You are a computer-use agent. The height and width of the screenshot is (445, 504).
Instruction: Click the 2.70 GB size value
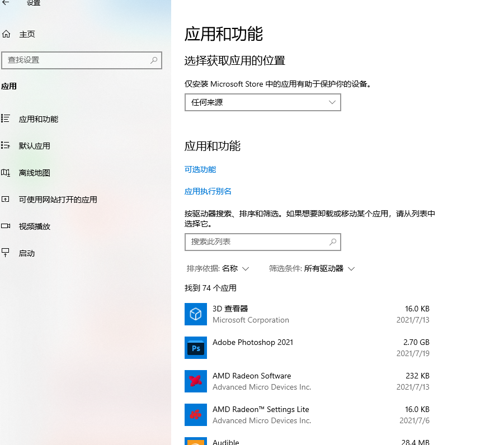[x=416, y=342]
